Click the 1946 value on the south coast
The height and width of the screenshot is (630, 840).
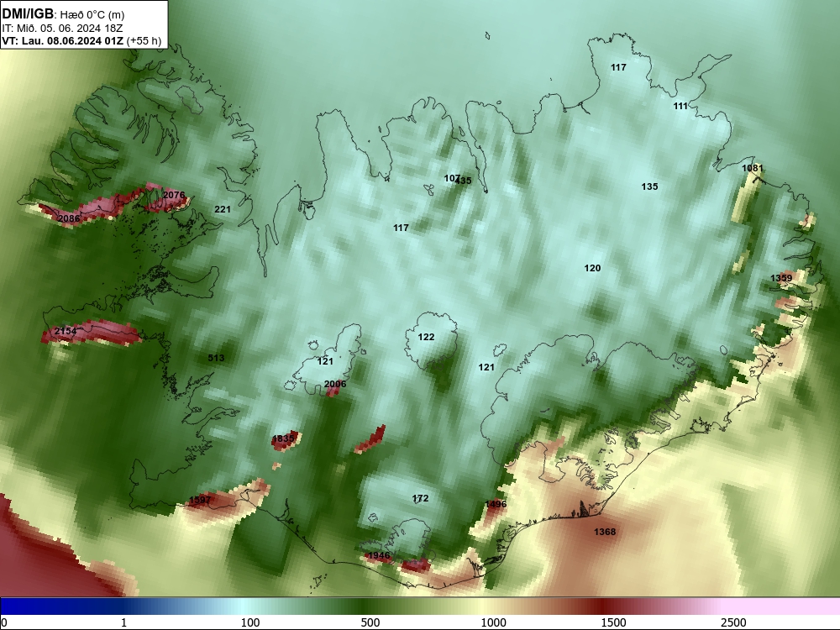click(379, 555)
